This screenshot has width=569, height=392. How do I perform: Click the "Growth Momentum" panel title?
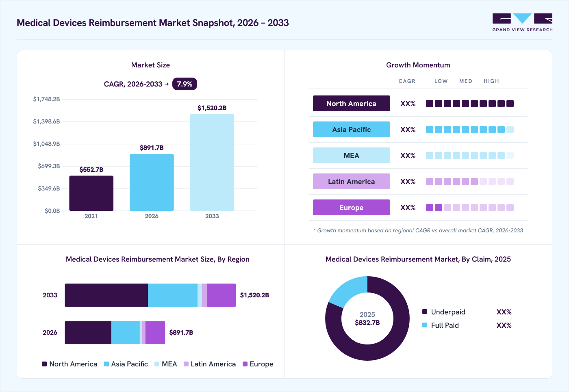point(418,65)
